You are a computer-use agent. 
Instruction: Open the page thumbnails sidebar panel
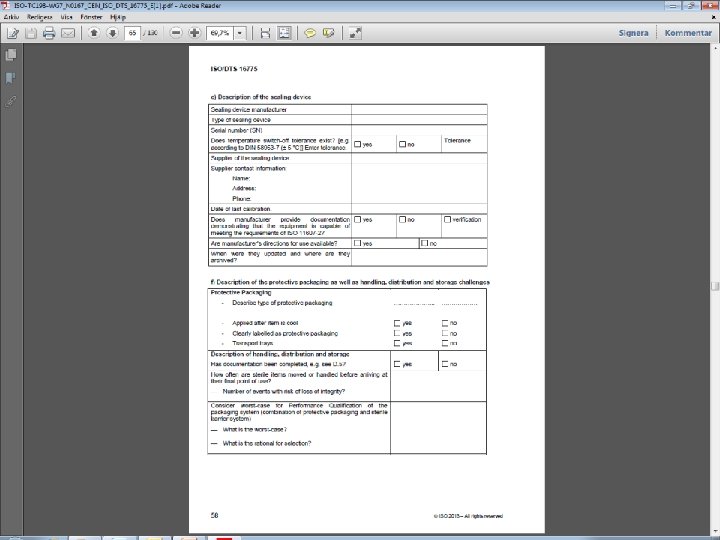[11, 55]
